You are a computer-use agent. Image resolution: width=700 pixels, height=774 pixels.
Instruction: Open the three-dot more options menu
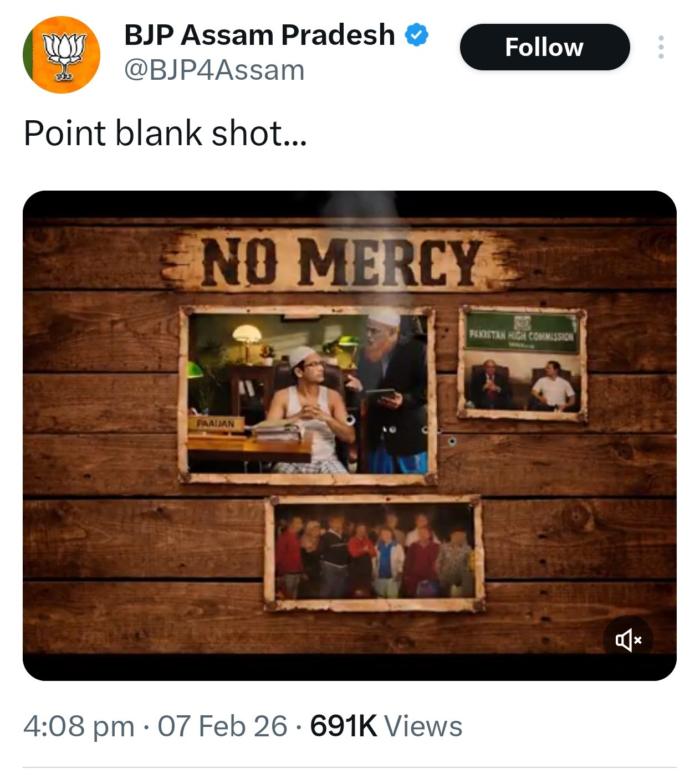pyautogui.click(x=661, y=47)
